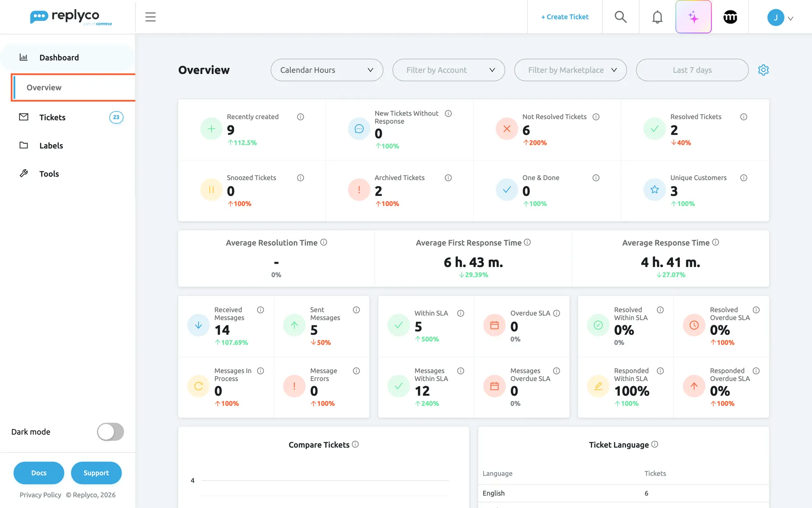Image resolution: width=812 pixels, height=508 pixels.
Task: Toggle Dark mode switch
Action: (111, 432)
